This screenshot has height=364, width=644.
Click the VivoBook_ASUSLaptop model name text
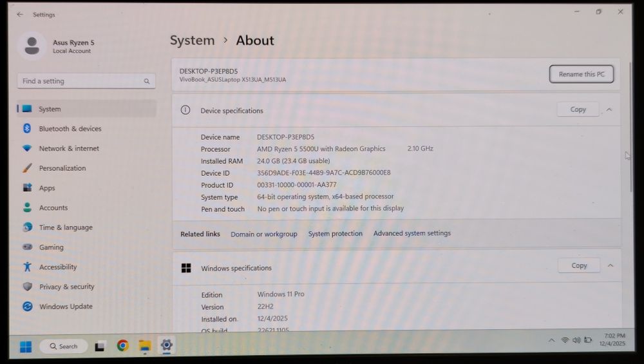pos(232,80)
